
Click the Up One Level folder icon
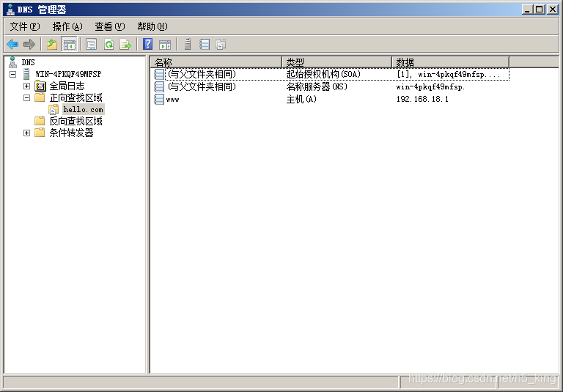pyautogui.click(x=53, y=44)
